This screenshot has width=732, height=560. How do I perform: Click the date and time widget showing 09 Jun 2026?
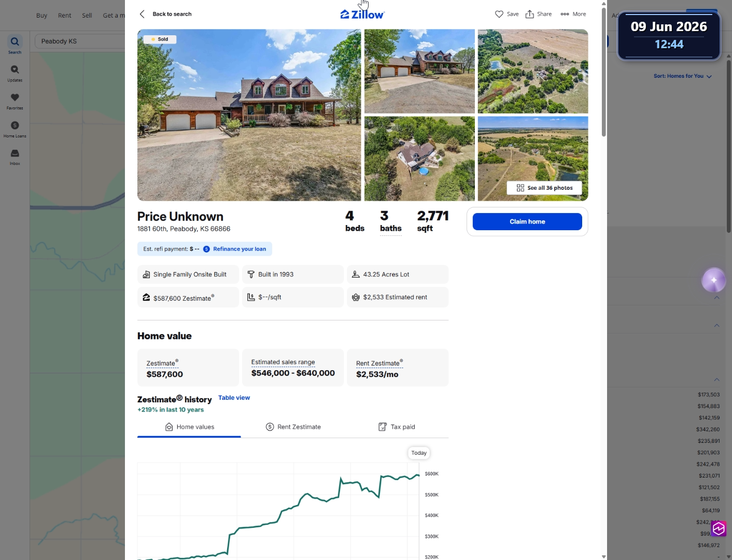pyautogui.click(x=669, y=35)
